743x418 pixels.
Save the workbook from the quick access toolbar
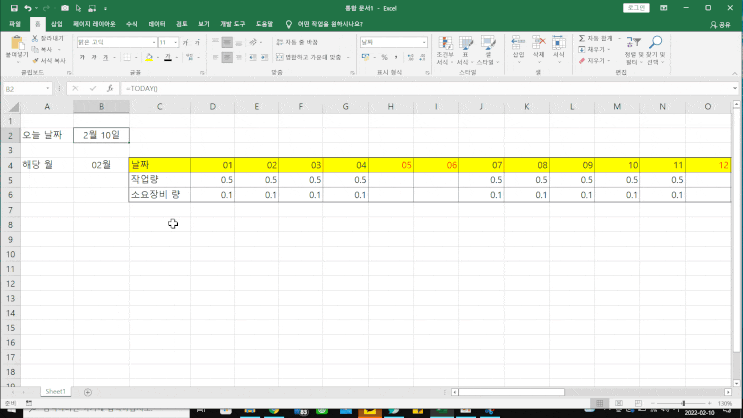(x=14, y=8)
